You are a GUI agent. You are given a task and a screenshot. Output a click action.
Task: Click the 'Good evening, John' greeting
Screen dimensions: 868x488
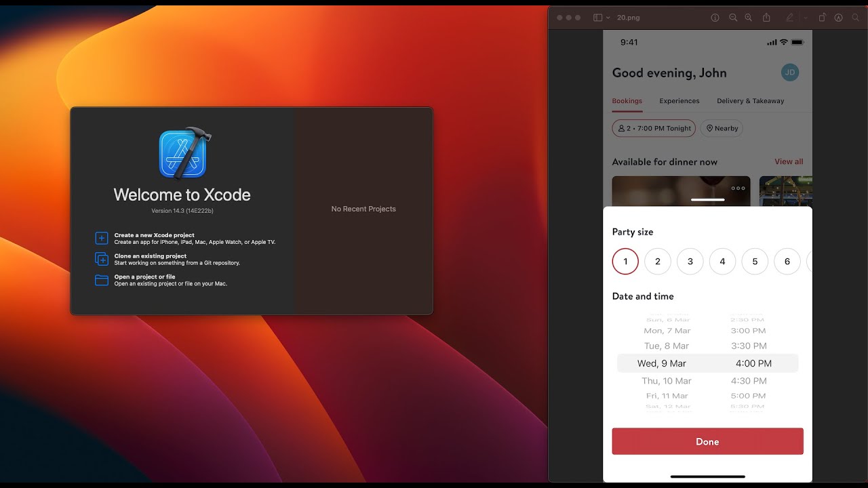click(669, 73)
